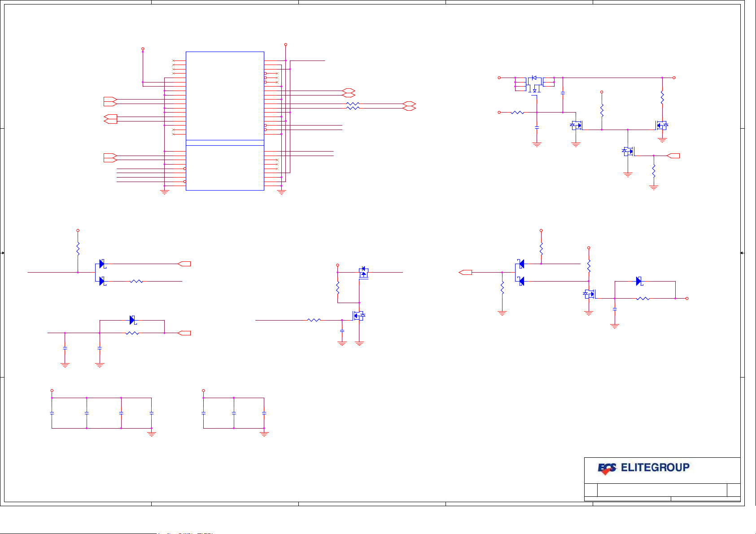Select the ELITEGROUP text in title block
This screenshot has width=756, height=534.
pos(655,468)
